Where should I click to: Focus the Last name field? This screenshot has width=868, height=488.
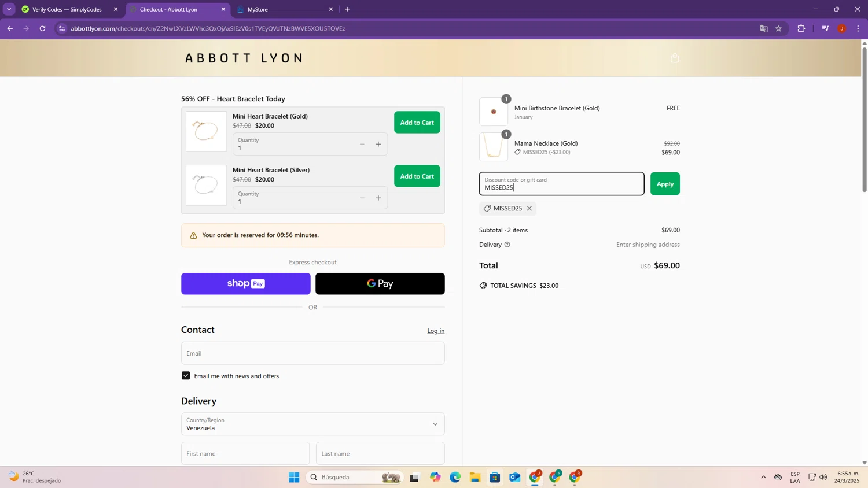click(380, 453)
